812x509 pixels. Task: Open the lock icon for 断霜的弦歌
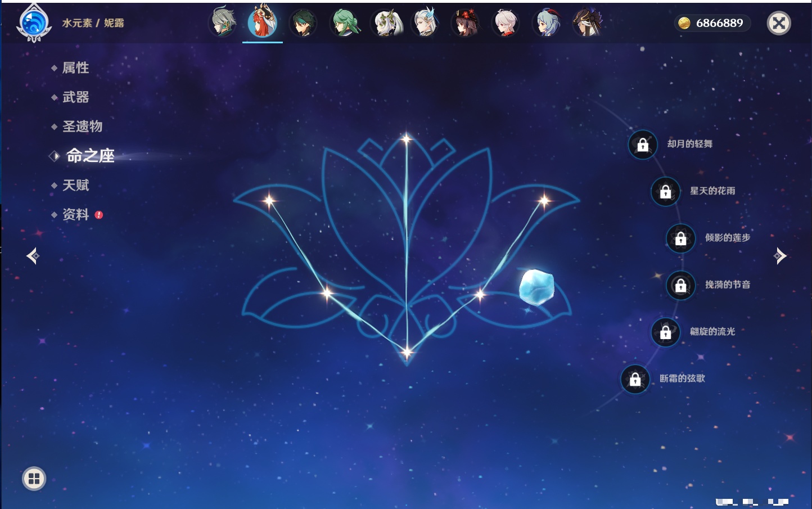pos(635,379)
